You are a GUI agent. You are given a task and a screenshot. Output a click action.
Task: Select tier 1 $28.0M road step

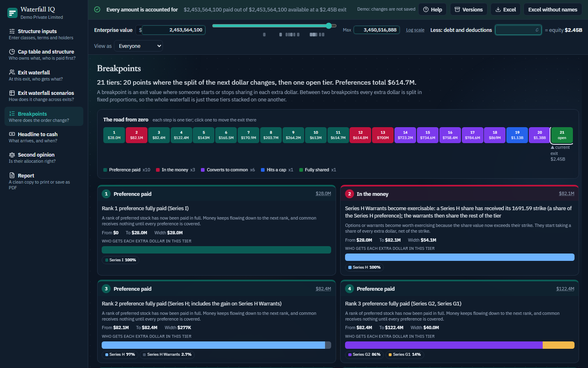point(114,135)
